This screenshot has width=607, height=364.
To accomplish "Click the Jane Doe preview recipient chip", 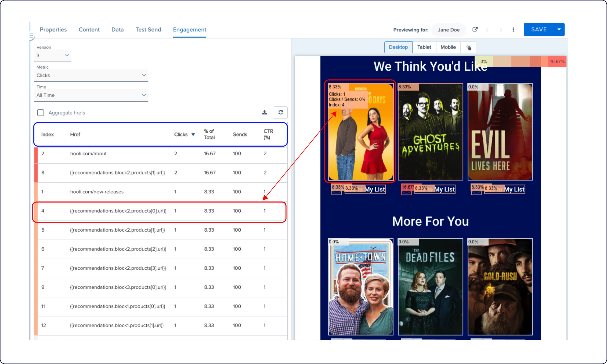I will [449, 30].
